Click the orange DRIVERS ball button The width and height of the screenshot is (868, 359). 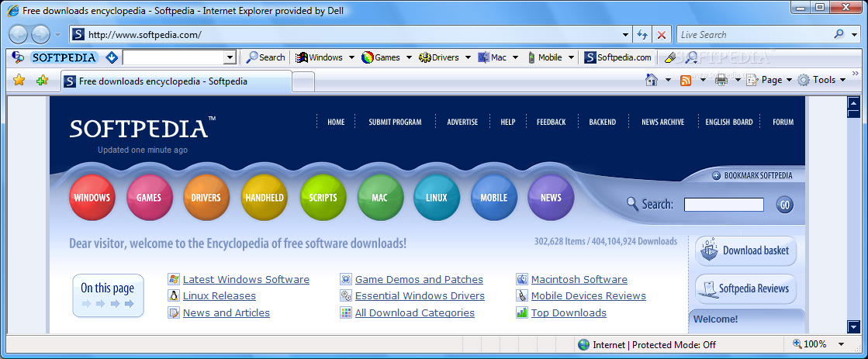click(x=206, y=198)
